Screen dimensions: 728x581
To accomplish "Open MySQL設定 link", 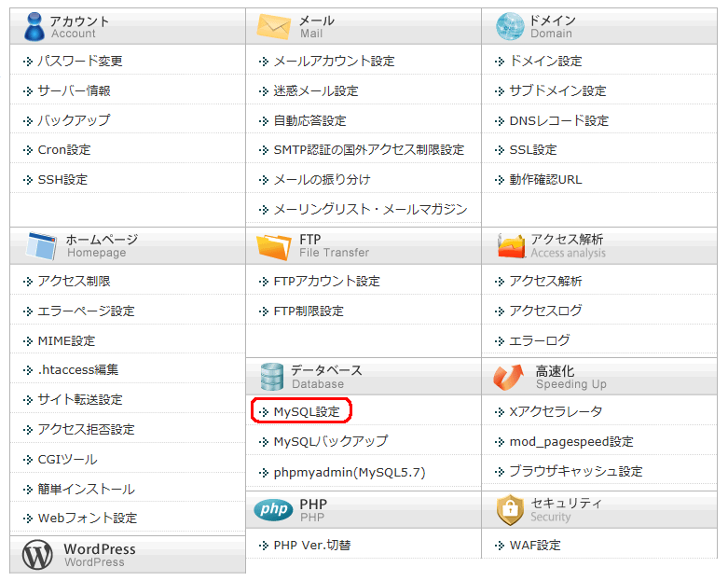I will (307, 411).
